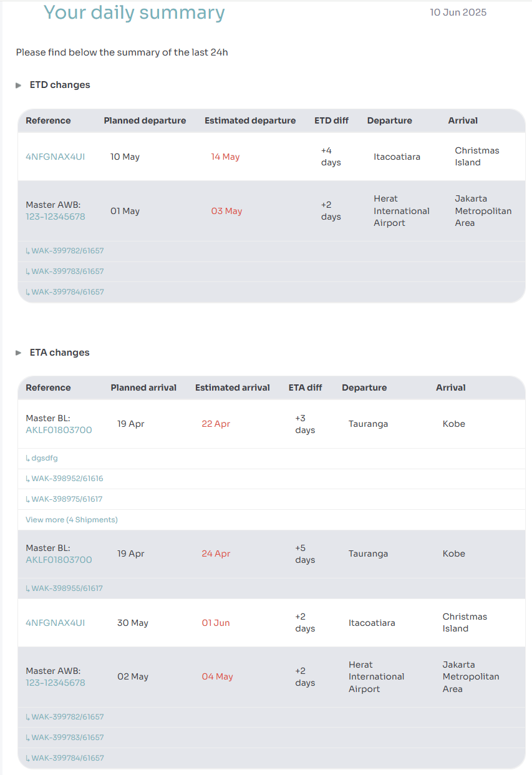Open shipment WAK-398952/61616
Image resolution: width=532 pixels, height=775 pixels.
point(64,479)
